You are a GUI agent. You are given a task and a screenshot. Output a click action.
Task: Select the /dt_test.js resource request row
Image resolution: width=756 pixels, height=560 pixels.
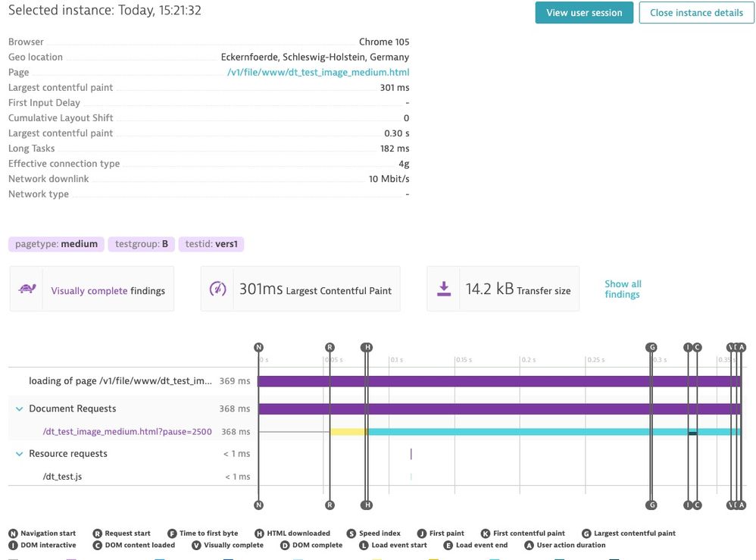point(63,477)
